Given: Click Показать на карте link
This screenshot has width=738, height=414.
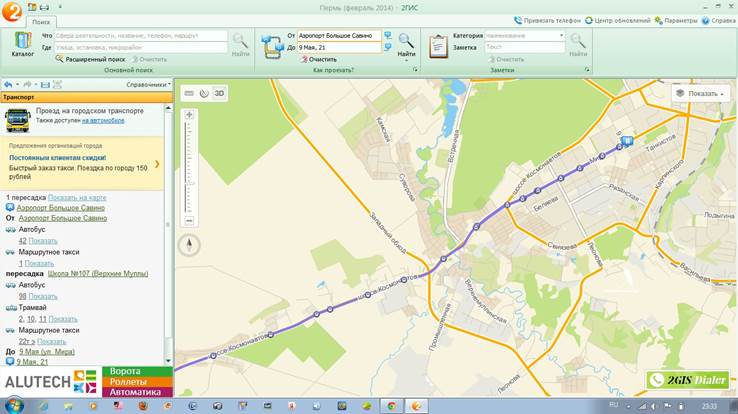Looking at the screenshot, I should click(77, 198).
